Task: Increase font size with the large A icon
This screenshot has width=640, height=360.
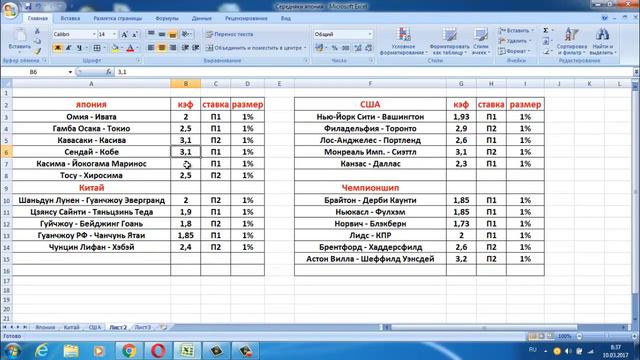Action: pyautogui.click(x=125, y=35)
